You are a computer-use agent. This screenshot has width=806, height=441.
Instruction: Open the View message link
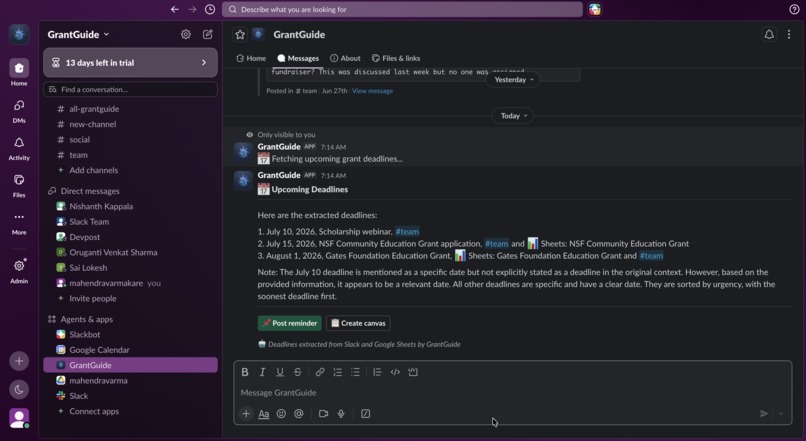(x=372, y=91)
